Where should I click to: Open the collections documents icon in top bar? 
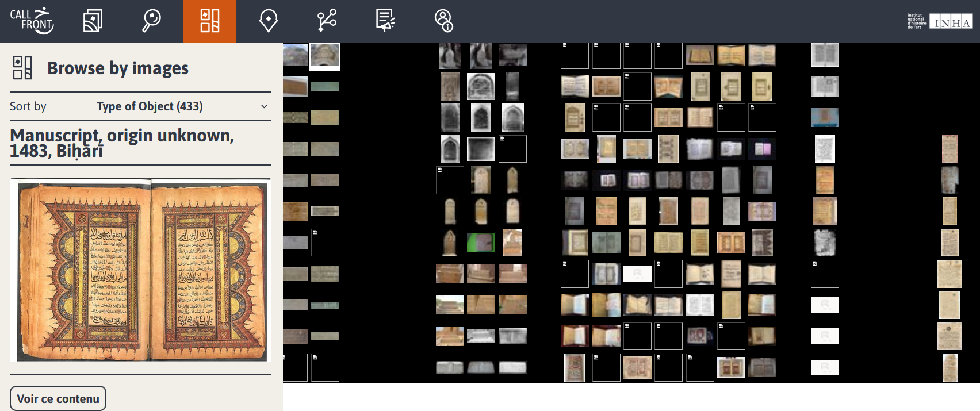[93, 21]
